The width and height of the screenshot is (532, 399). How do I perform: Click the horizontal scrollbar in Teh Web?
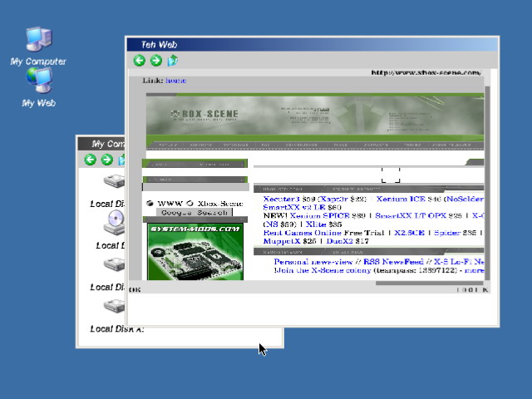(429, 283)
